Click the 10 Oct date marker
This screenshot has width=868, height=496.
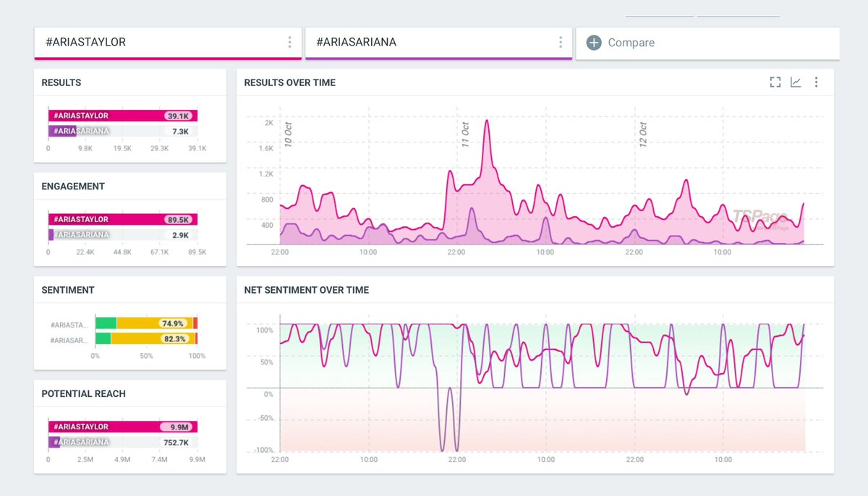[288, 134]
